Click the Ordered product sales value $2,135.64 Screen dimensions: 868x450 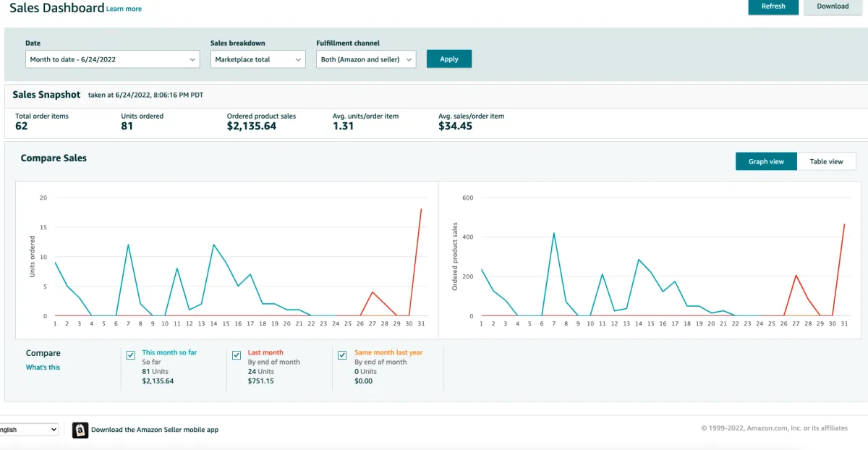click(252, 126)
